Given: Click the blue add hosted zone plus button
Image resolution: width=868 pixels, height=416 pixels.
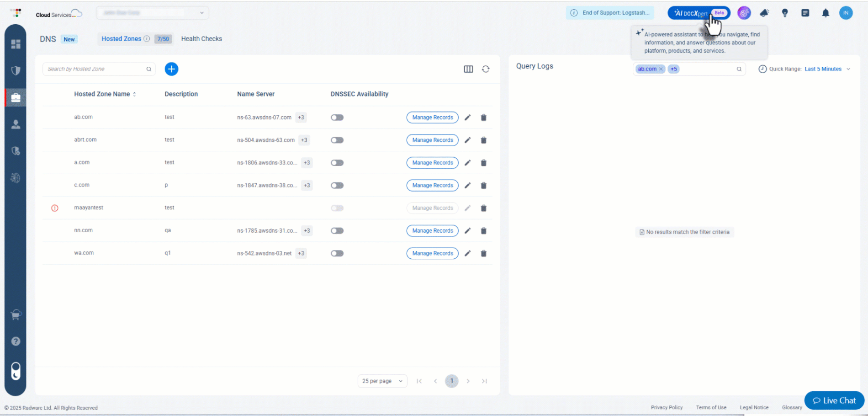Looking at the screenshot, I should coord(171,69).
